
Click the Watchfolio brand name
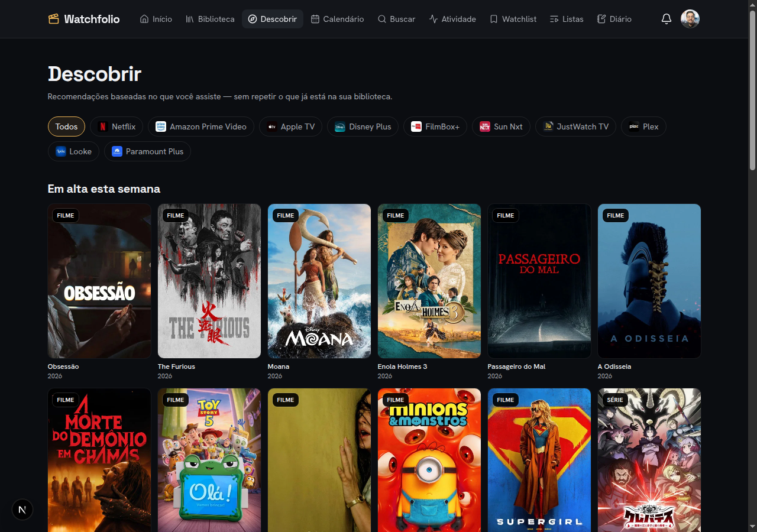tap(92, 19)
